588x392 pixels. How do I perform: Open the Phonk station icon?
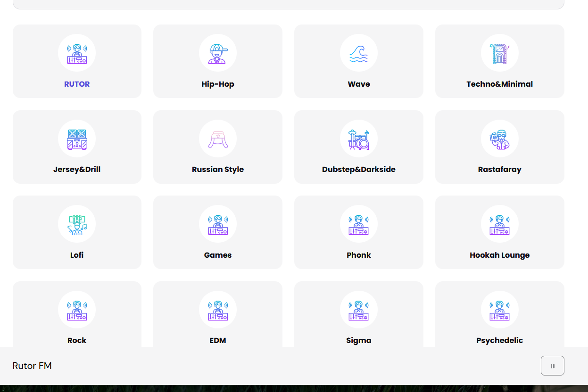358,224
